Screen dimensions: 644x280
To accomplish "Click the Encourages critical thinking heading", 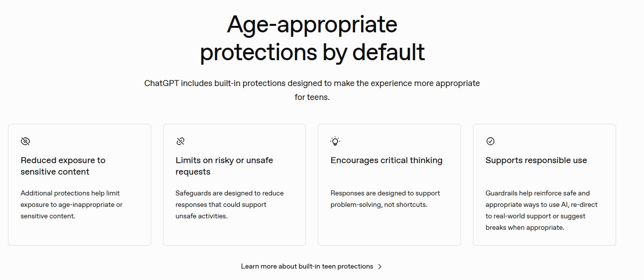I will 386,160.
